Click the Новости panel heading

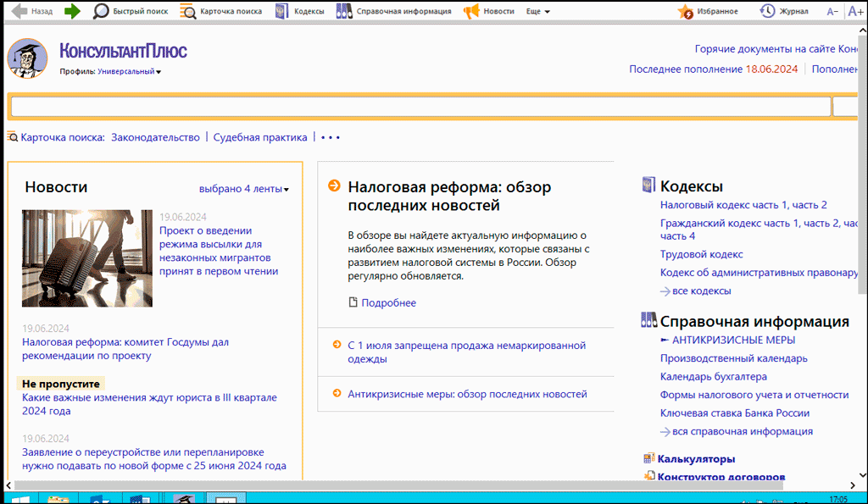click(x=56, y=187)
